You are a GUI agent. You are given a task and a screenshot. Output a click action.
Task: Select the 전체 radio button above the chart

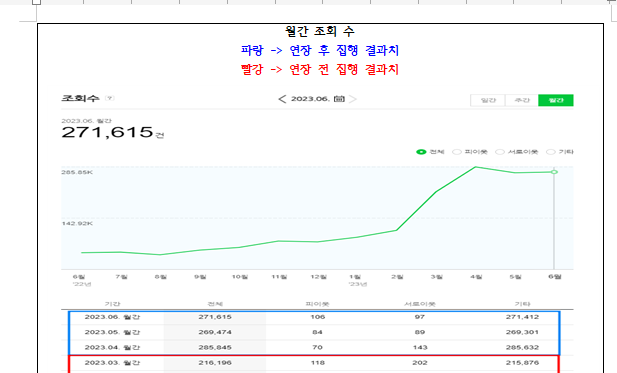click(x=421, y=152)
